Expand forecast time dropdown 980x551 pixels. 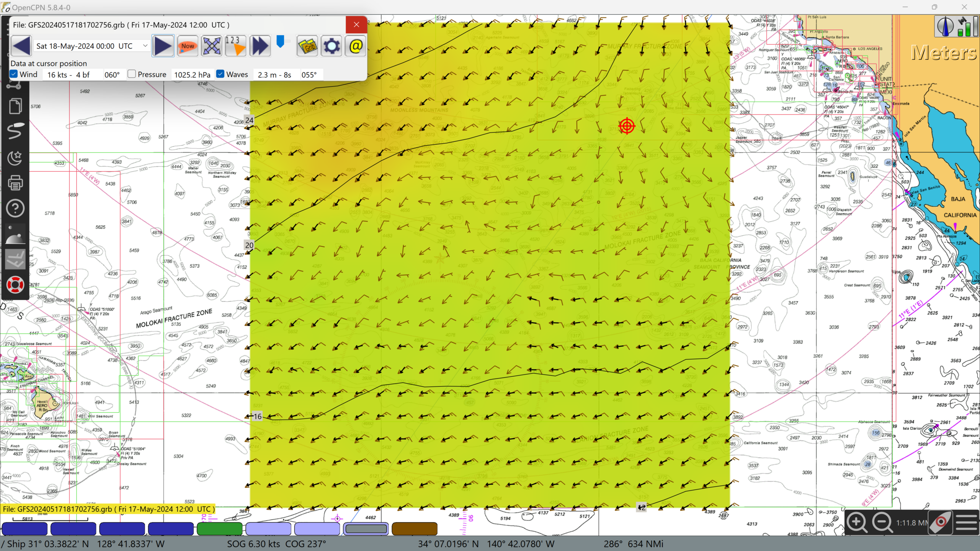pyautogui.click(x=145, y=46)
